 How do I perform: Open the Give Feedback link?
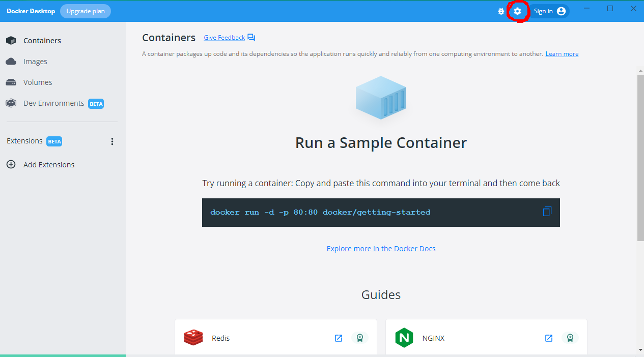[x=225, y=38]
